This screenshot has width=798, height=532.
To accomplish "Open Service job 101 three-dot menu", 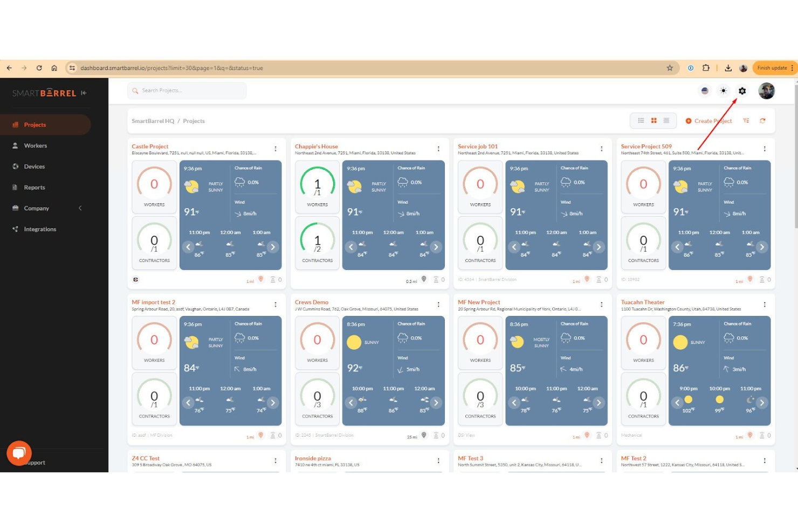I will [602, 149].
